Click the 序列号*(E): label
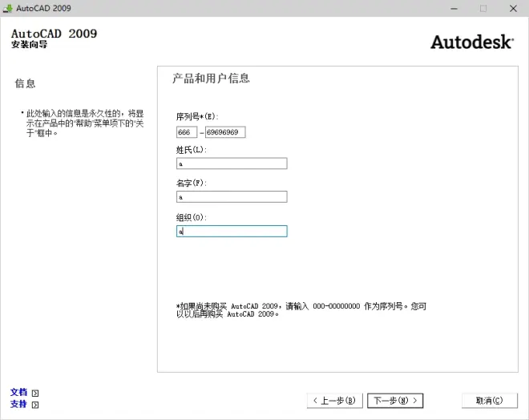Screen dimensions: 529x420 pyautogui.click(x=197, y=117)
